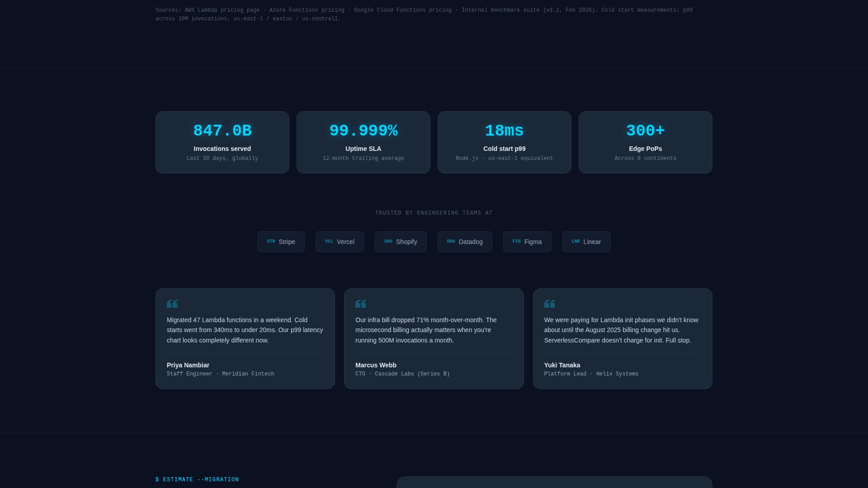
Task: Click the Sources footnote text
Action: pyautogui.click(x=424, y=14)
